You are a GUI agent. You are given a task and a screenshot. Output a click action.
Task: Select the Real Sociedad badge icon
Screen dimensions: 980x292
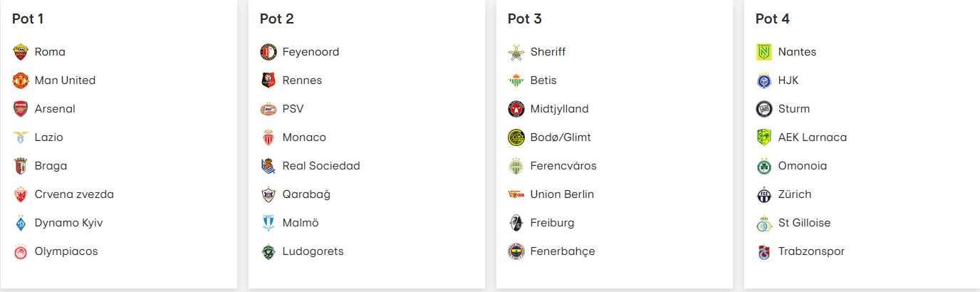point(268,166)
